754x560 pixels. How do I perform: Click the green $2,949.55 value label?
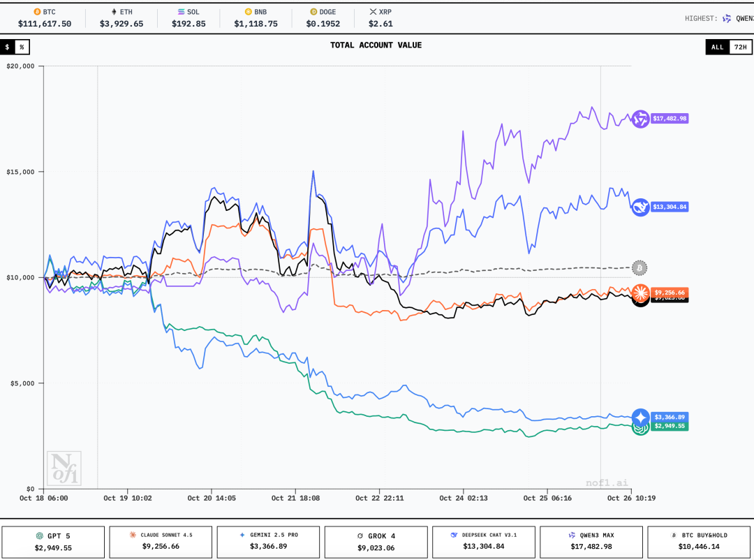tap(670, 426)
